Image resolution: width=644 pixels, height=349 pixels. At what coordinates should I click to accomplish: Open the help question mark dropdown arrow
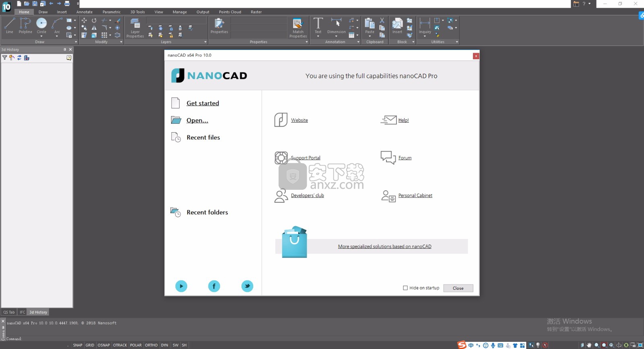coord(590,4)
